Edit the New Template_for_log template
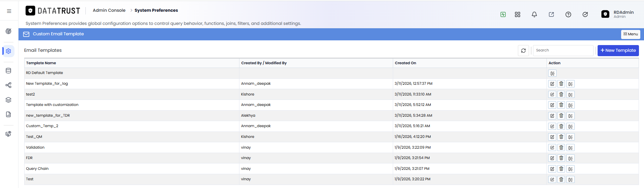The image size is (644, 188). pos(552,84)
